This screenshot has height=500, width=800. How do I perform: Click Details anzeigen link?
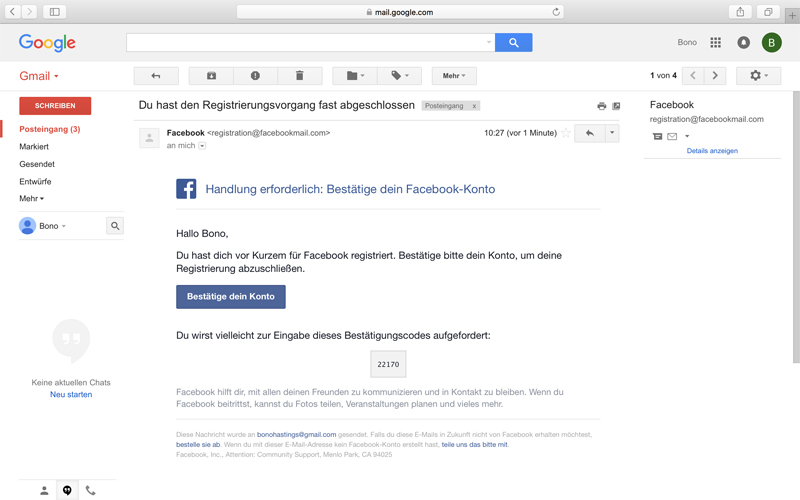(712, 151)
